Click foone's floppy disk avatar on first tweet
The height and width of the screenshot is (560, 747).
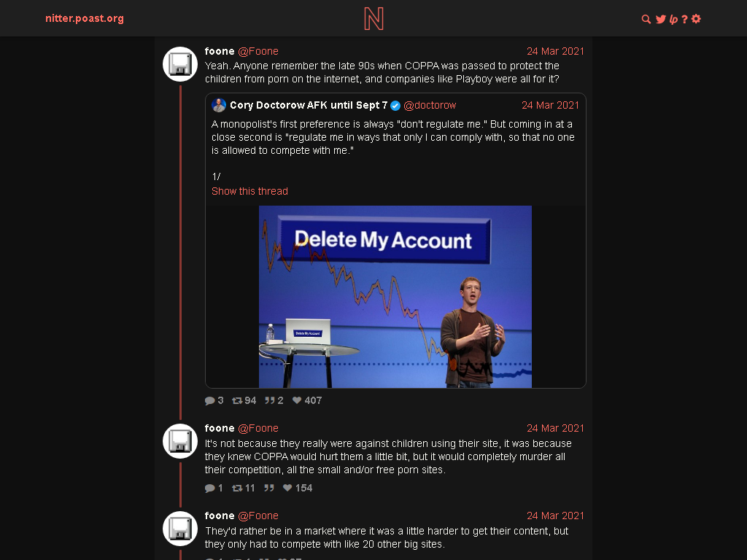[180, 64]
